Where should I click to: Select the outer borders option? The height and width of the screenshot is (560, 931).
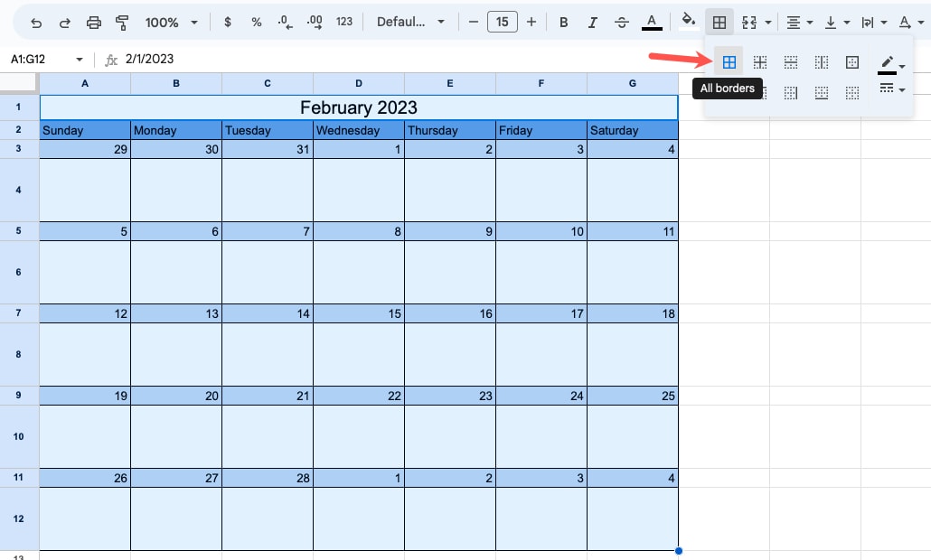coord(851,61)
